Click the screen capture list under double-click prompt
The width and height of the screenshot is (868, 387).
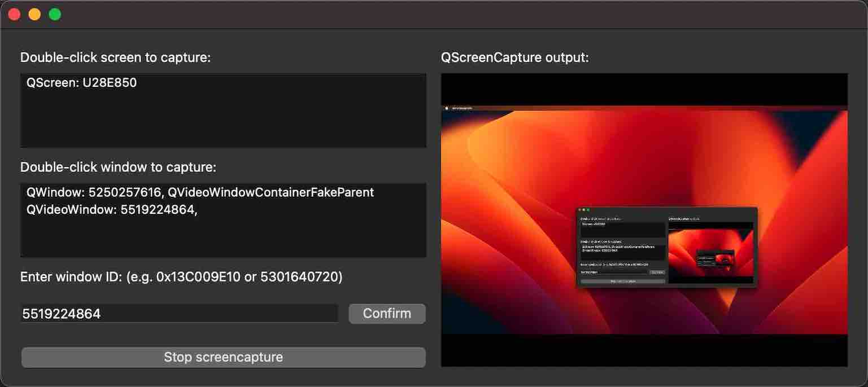224,110
